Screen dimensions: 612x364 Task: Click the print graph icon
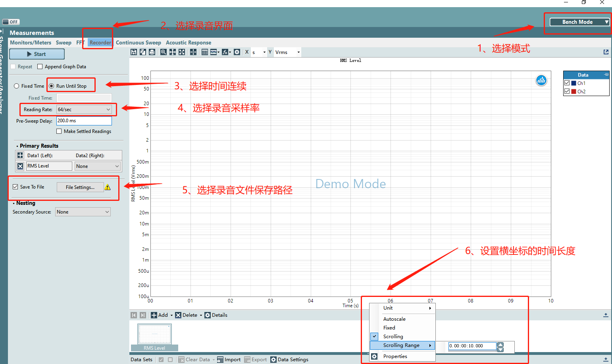152,52
